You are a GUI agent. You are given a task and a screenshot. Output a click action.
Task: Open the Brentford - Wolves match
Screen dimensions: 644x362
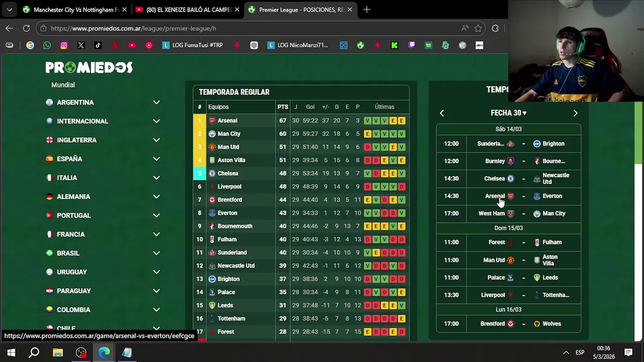(509, 324)
